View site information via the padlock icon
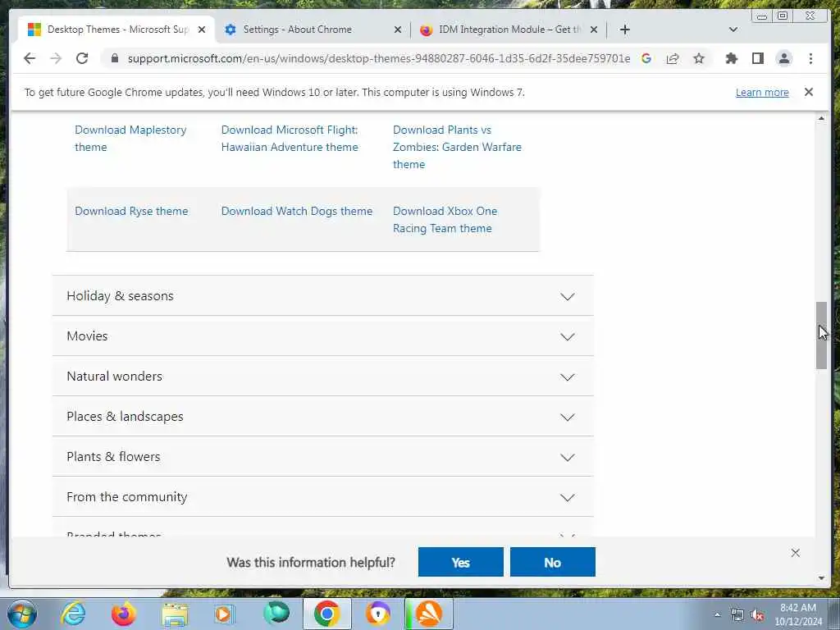840x630 pixels. (114, 58)
